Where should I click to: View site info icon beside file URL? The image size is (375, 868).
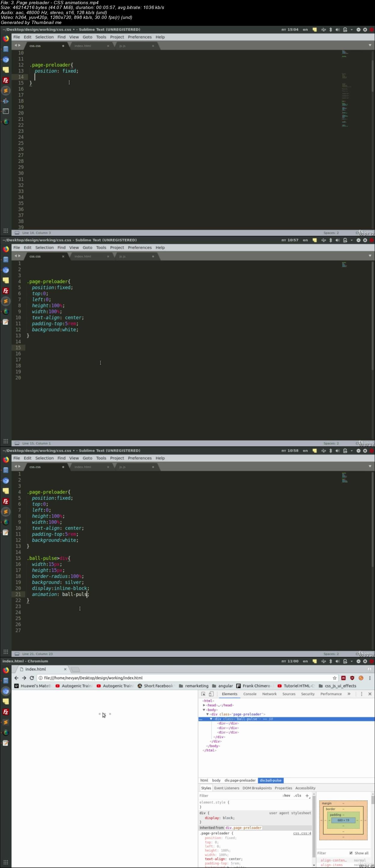pyautogui.click(x=40, y=678)
